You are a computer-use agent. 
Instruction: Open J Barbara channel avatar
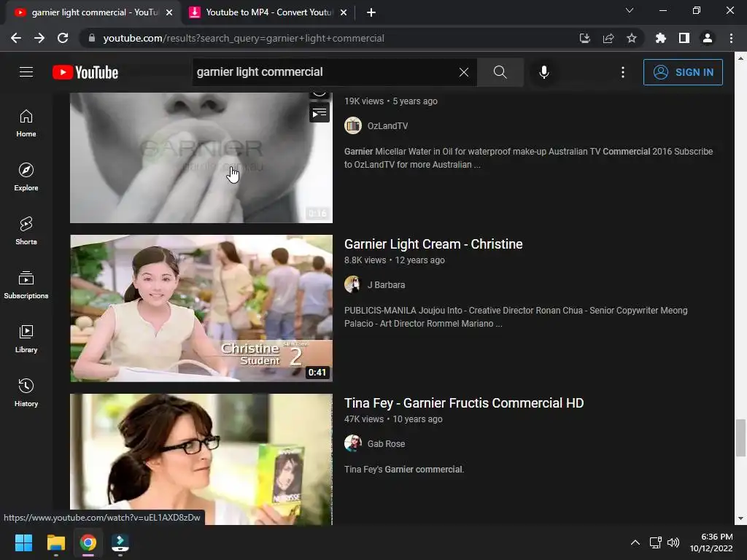click(x=353, y=285)
